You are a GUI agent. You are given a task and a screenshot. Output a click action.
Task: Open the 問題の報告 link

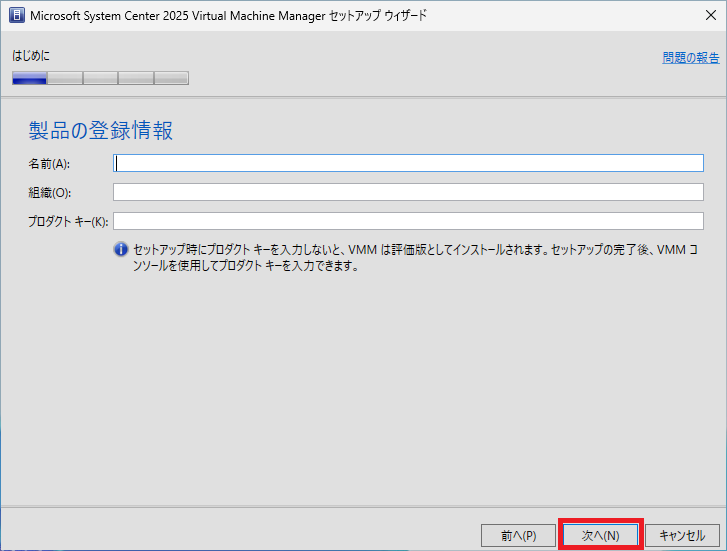691,58
